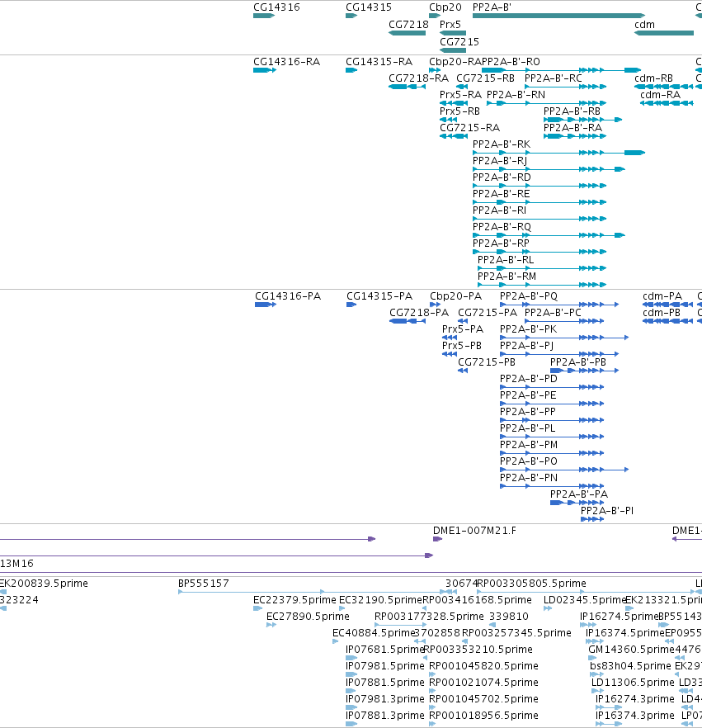Select transcript PP2A-B'-RM

tap(542, 285)
